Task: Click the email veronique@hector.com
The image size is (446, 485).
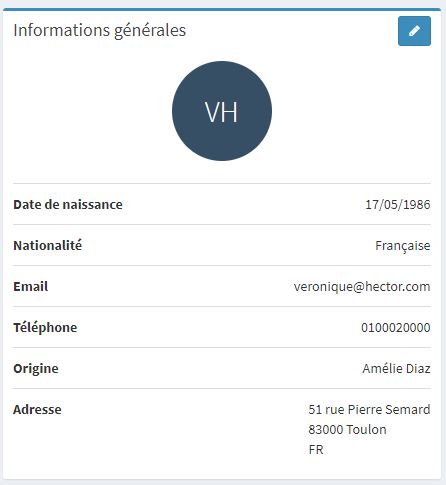Action: [x=362, y=287]
